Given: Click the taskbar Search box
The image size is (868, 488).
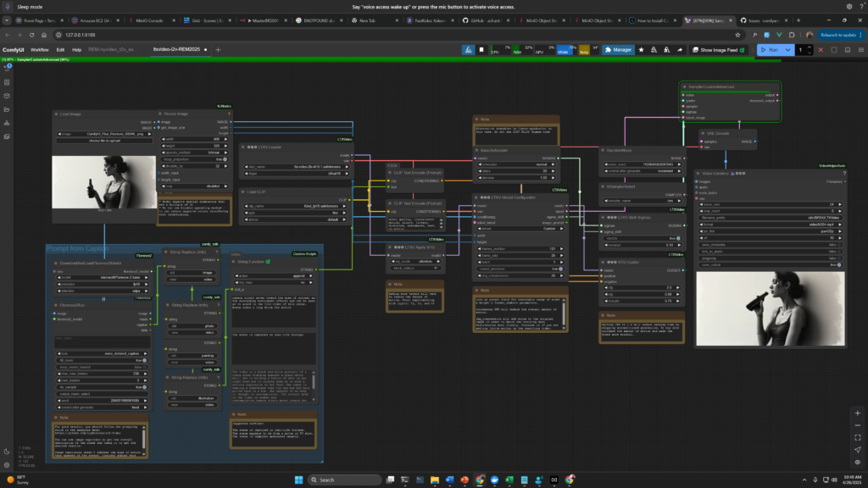Looking at the screenshot, I should [344, 480].
